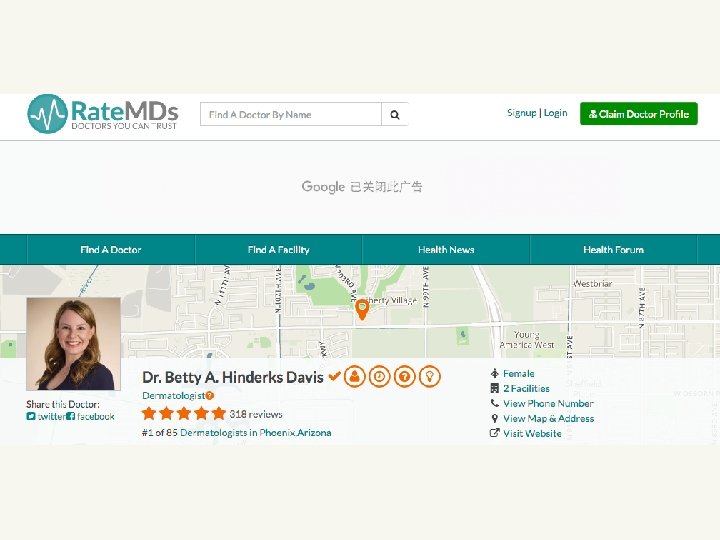
Task: Click the pin icon beside View Map & Address
Action: 495,418
